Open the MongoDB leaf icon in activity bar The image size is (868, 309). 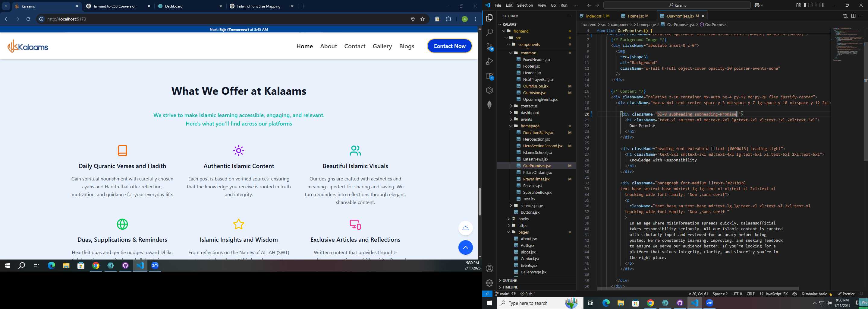pos(489,105)
